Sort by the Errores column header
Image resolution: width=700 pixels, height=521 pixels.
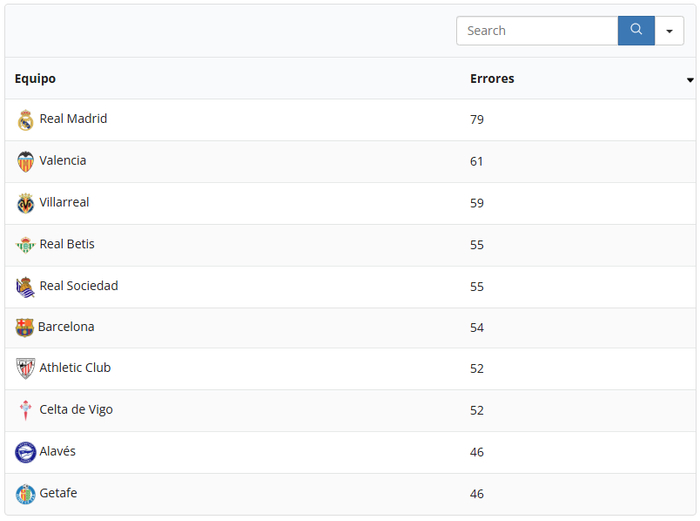click(492, 78)
